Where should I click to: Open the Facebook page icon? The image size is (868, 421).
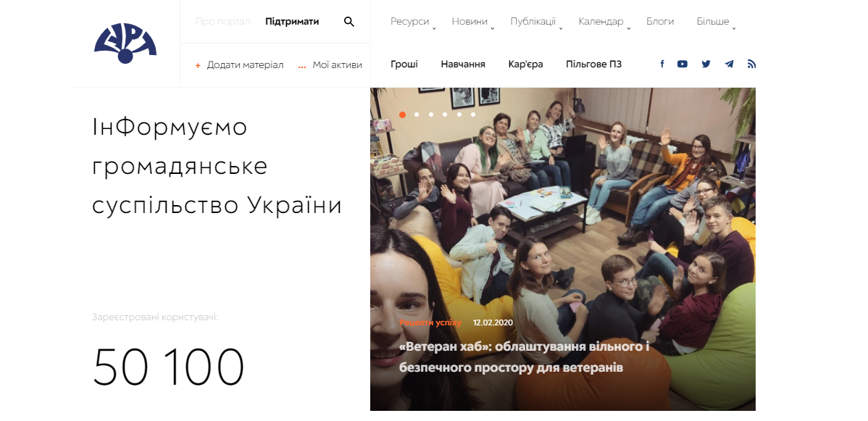[x=662, y=64]
